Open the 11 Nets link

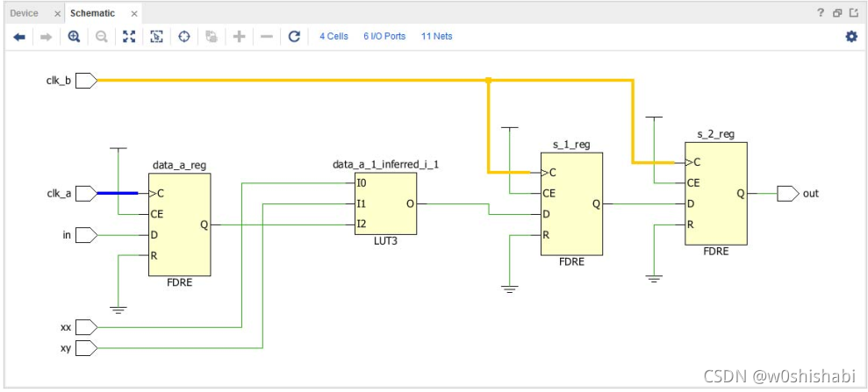point(437,37)
